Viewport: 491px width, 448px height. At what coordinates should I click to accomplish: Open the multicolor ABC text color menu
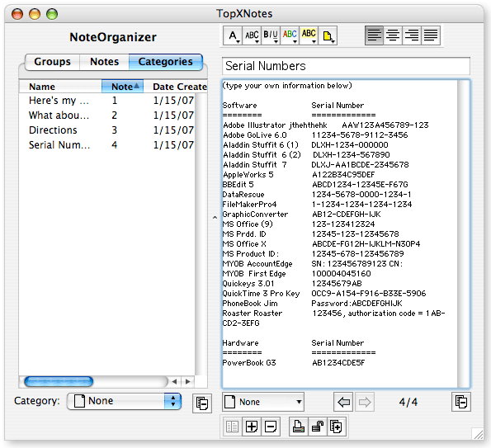tap(290, 35)
